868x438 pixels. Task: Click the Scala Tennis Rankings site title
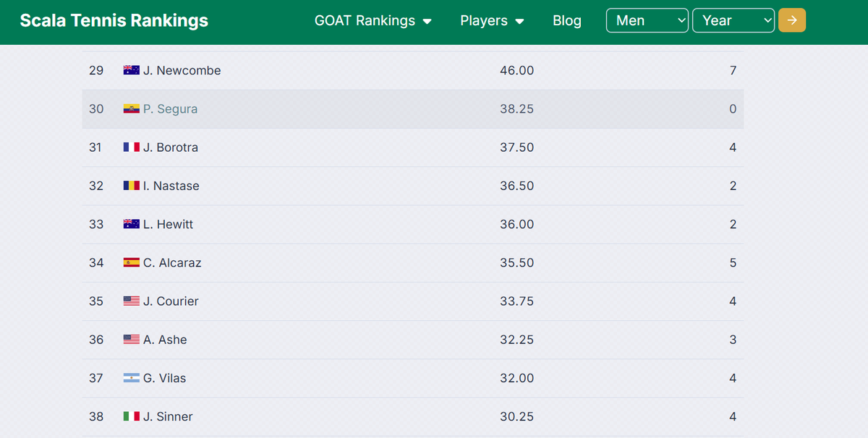coord(114,20)
